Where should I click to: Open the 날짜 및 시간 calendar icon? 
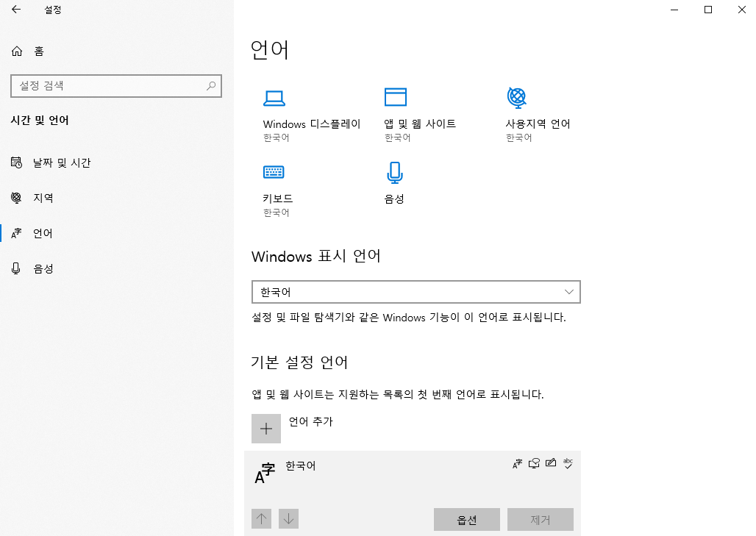pyautogui.click(x=16, y=162)
